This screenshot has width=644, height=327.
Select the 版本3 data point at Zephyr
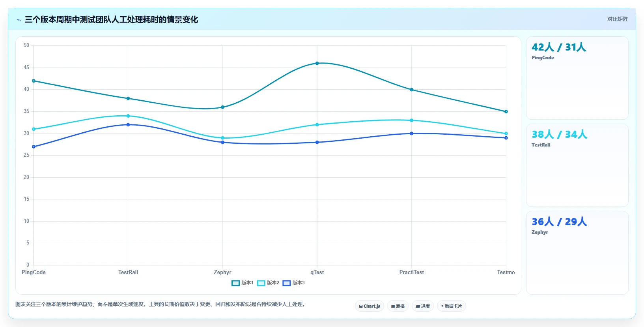[x=222, y=142]
